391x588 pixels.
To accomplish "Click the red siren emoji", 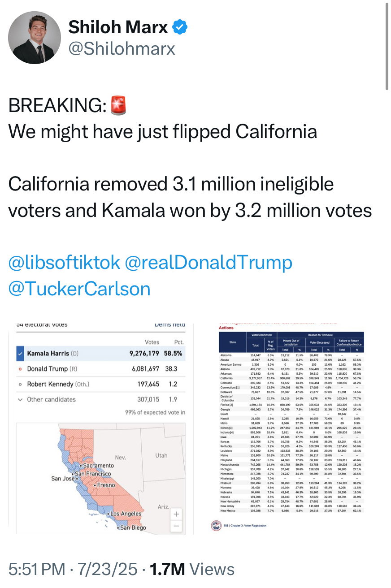I will pos(118,105).
